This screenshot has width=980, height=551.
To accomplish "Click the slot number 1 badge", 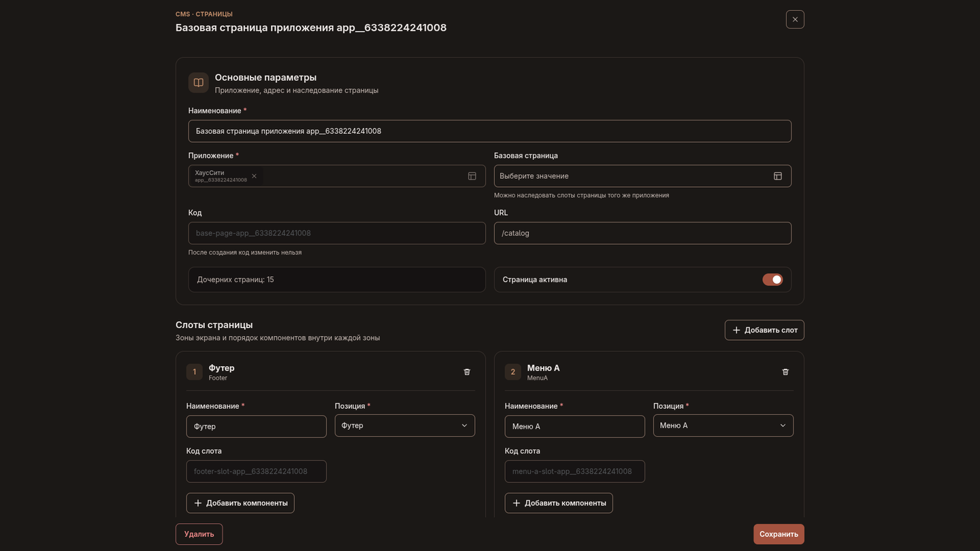I will [x=195, y=372].
